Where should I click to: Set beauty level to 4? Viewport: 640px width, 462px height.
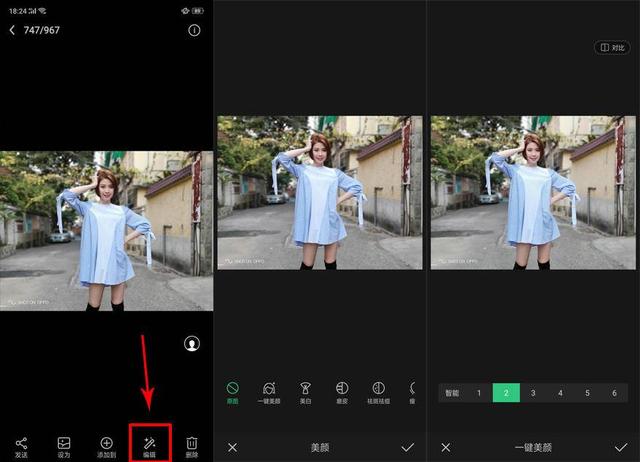560,393
